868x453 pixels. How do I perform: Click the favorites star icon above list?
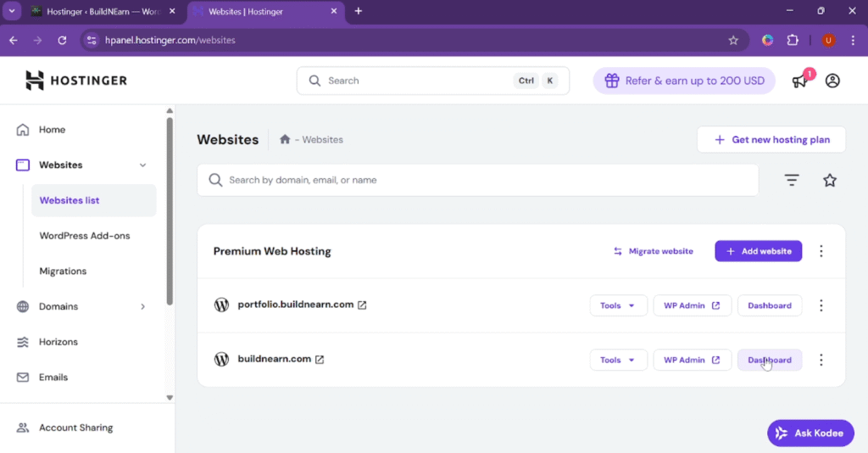tap(830, 180)
